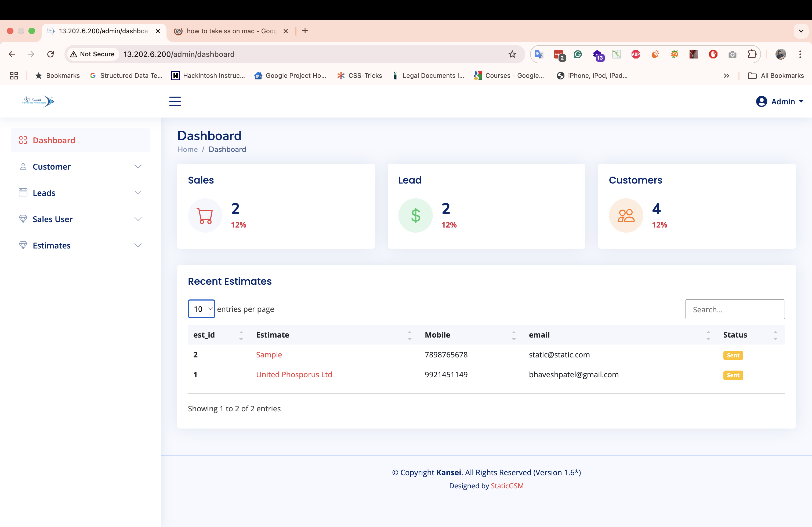Click in the Search input field

tap(735, 310)
